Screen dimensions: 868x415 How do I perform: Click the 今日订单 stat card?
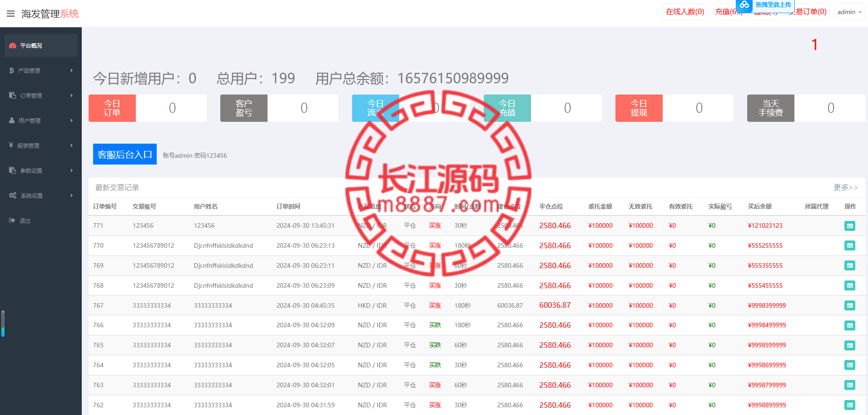point(148,108)
